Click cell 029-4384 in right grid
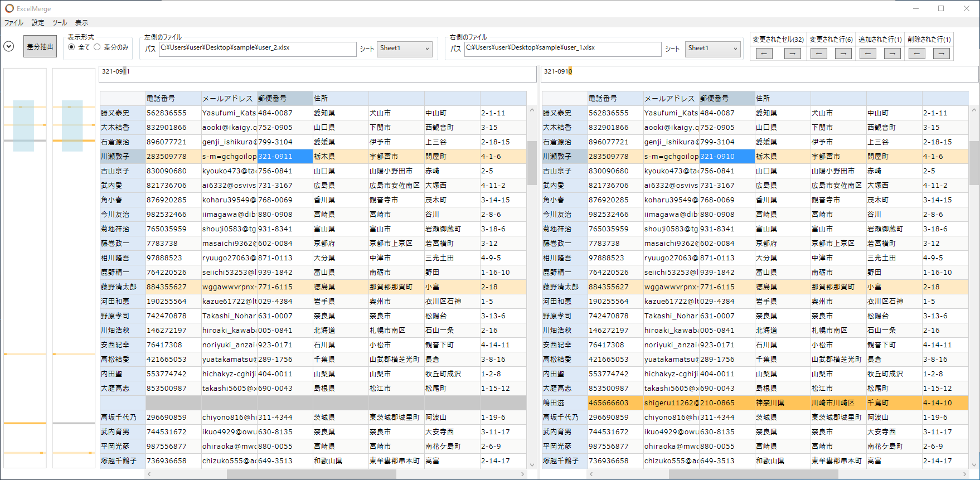Viewport: 980px width, 480px height. pyautogui.click(x=727, y=302)
